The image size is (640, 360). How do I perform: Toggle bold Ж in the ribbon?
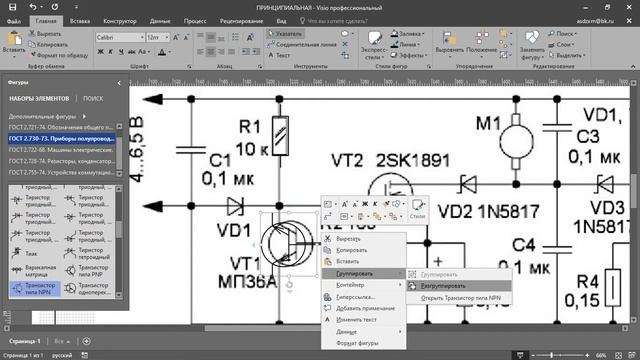pyautogui.click(x=101, y=52)
